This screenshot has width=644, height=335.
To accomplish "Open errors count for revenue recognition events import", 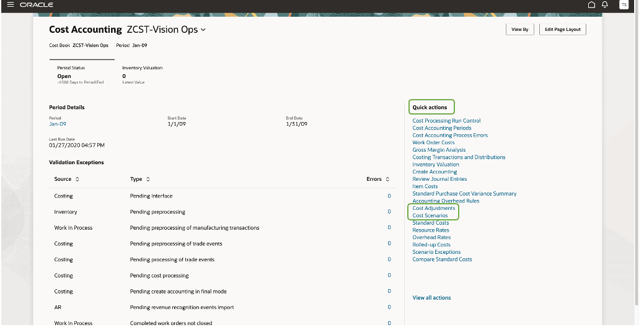I will 389,307.
